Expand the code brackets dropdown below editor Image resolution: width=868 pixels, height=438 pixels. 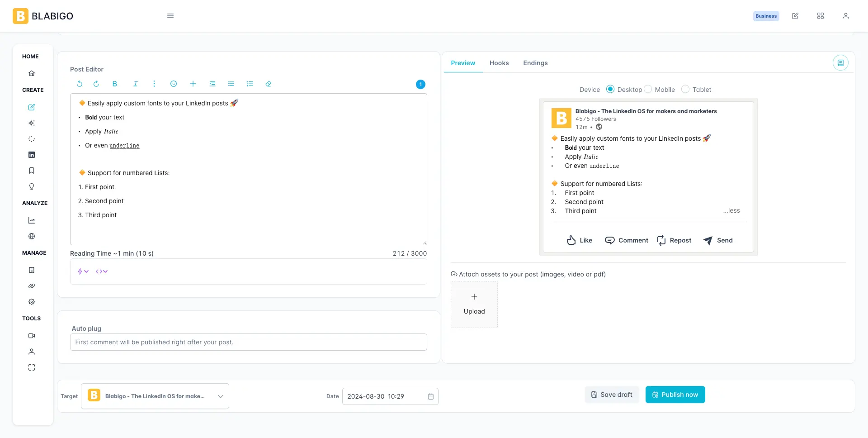[x=102, y=271]
